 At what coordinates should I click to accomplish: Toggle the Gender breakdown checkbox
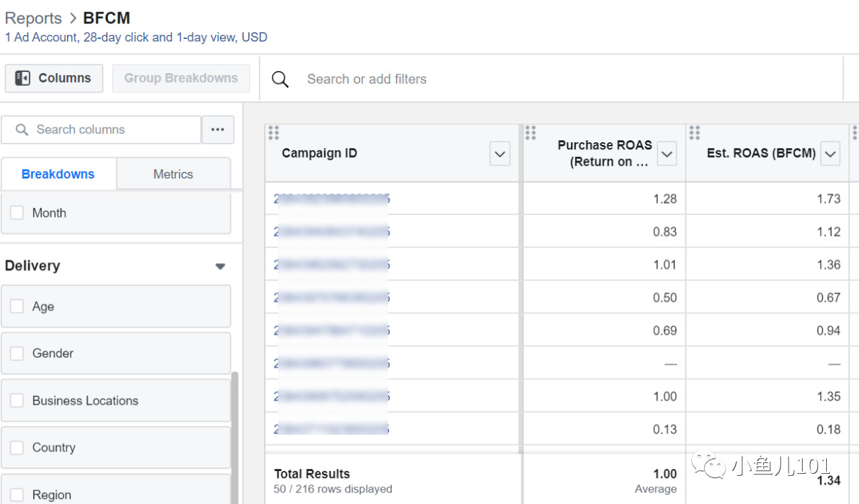[17, 354]
